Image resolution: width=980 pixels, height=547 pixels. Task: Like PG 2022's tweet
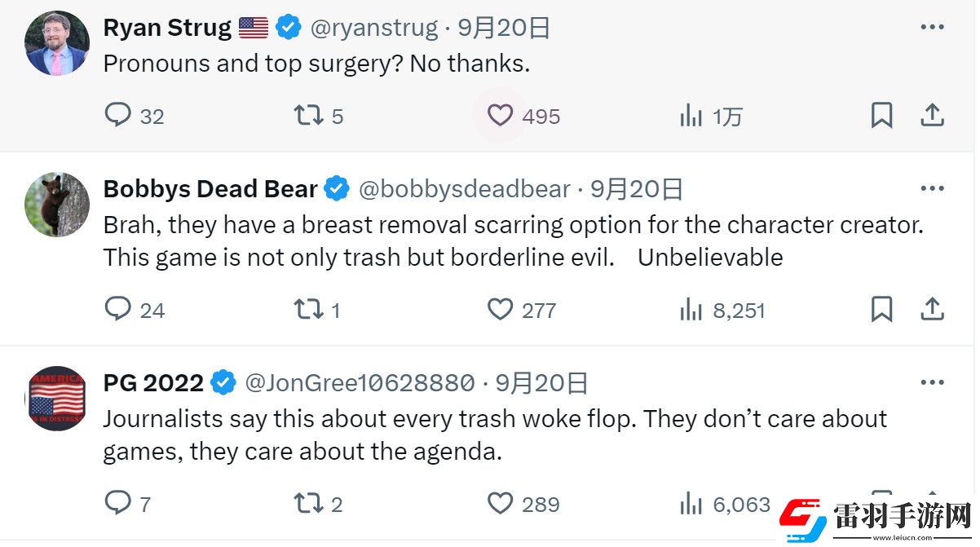click(x=500, y=503)
